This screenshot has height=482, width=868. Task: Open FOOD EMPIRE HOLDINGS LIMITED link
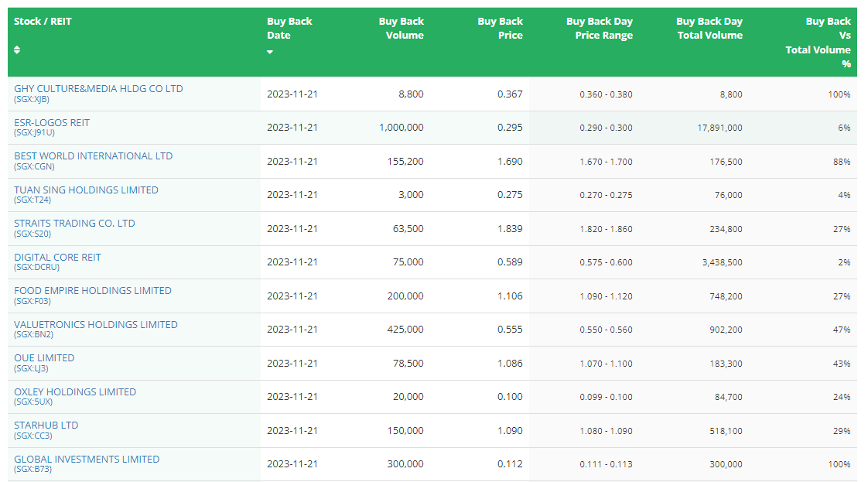tap(93, 291)
